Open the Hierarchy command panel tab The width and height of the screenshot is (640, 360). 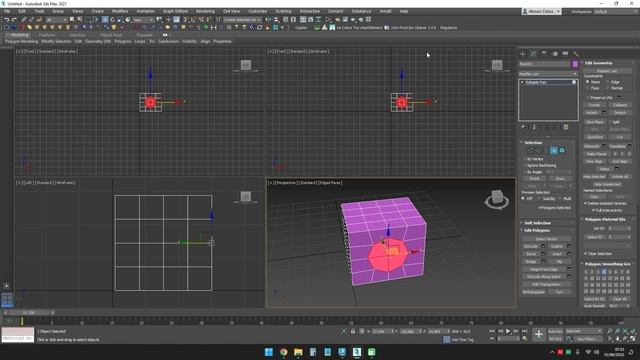coord(544,54)
